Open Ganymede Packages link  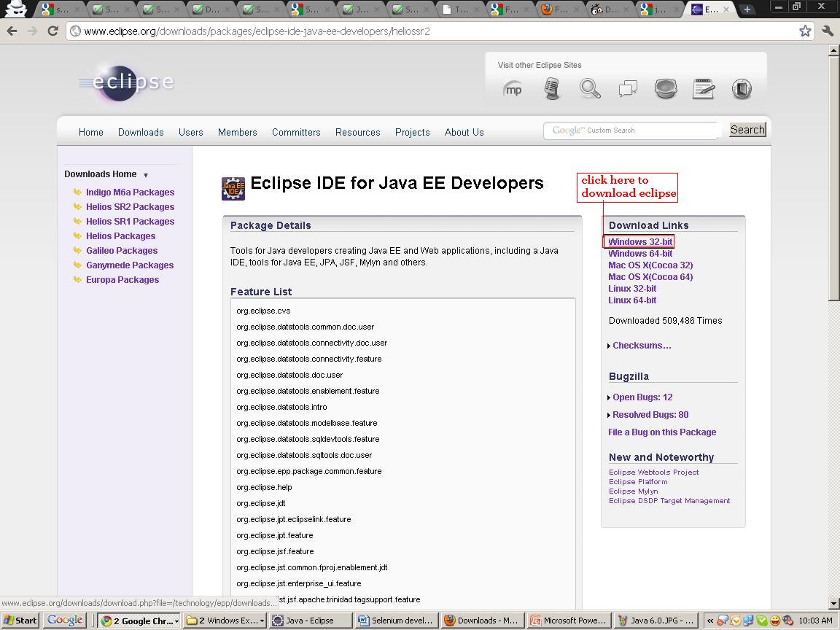tap(130, 265)
